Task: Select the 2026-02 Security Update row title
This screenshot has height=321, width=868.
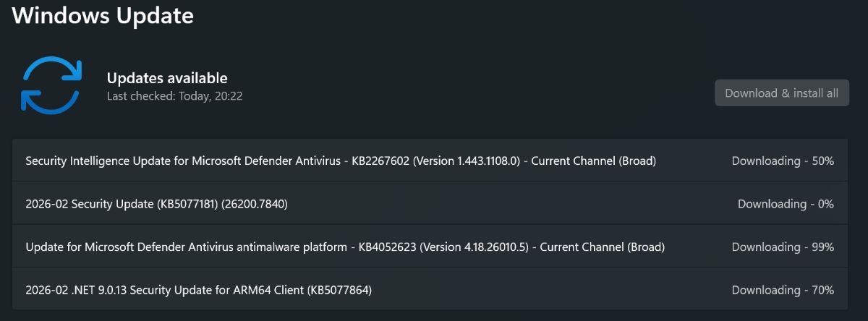Action: pyautogui.click(x=156, y=204)
